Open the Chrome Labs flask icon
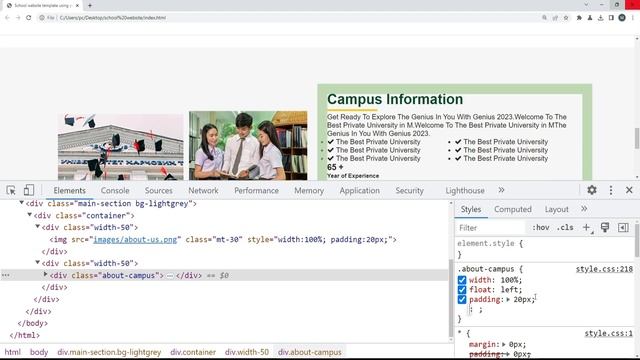 (590, 18)
